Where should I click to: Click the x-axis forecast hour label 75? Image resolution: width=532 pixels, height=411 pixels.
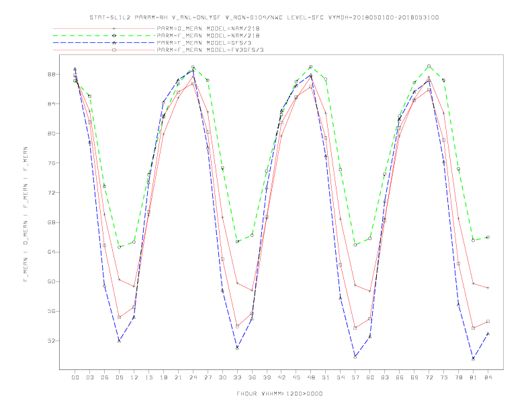point(444,377)
